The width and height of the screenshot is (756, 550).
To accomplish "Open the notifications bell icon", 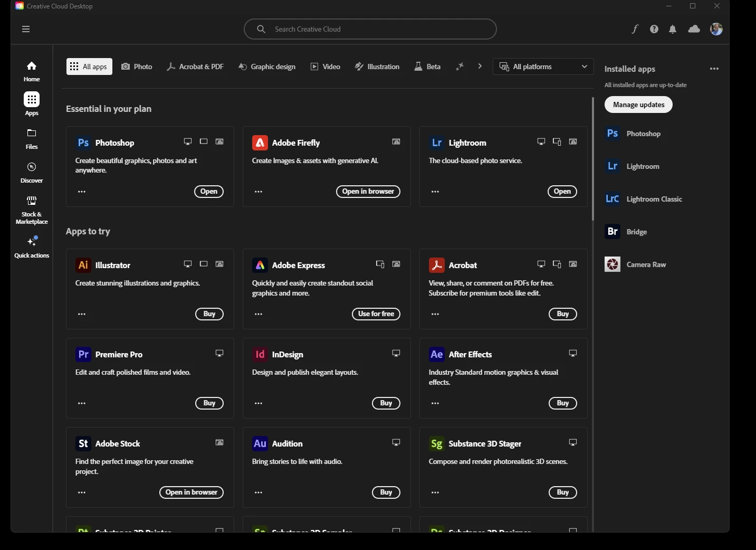I will [673, 29].
